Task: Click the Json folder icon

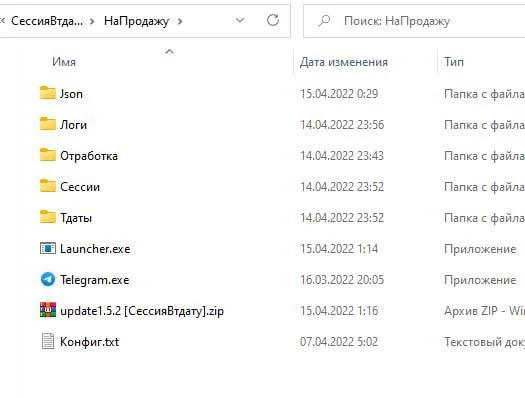Action: [48, 93]
